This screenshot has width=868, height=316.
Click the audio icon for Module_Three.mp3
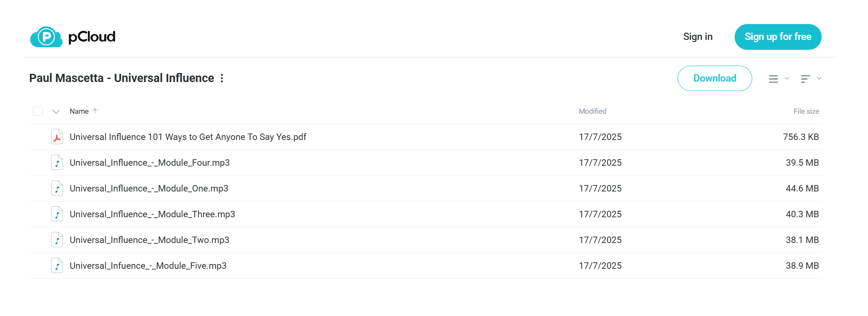57,214
